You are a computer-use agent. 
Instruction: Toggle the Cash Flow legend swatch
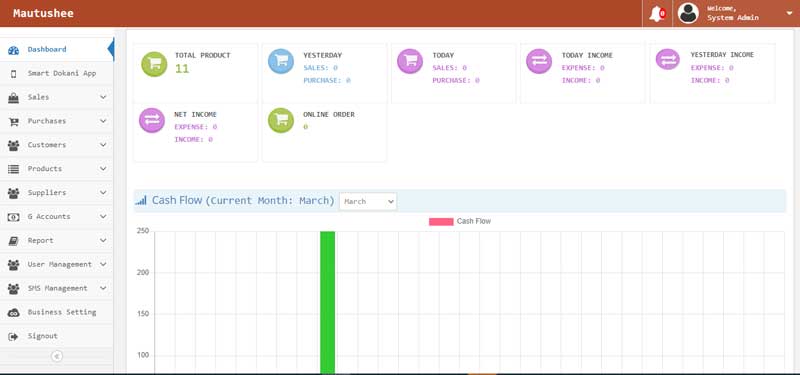point(441,221)
